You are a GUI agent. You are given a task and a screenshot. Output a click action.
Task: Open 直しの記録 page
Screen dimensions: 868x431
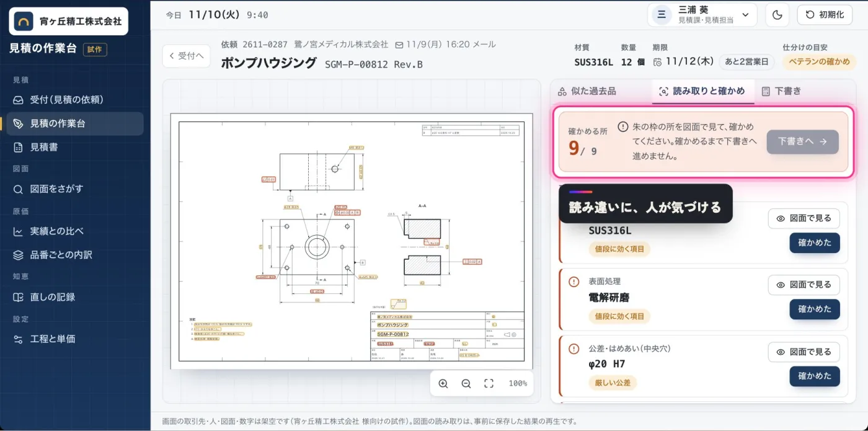point(75,297)
